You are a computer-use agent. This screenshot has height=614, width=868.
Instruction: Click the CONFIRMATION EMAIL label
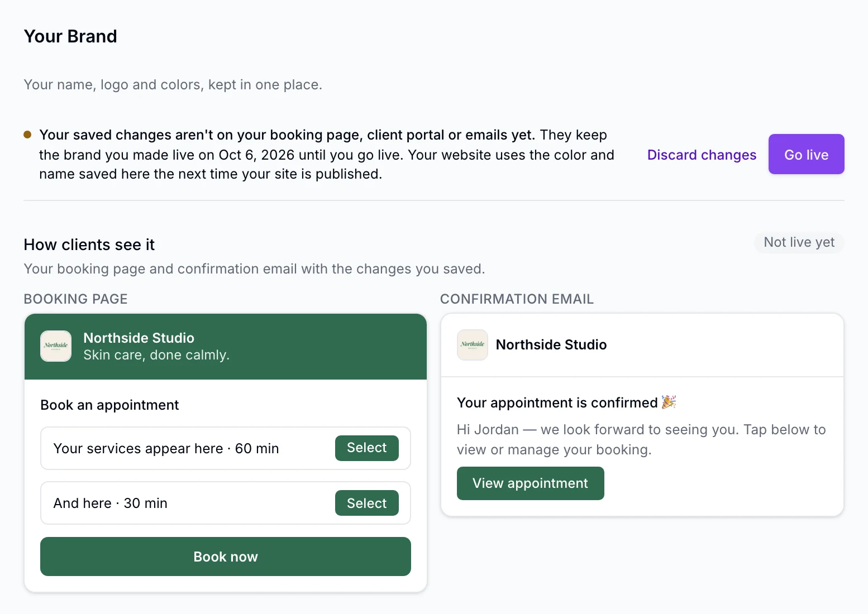pos(517,299)
